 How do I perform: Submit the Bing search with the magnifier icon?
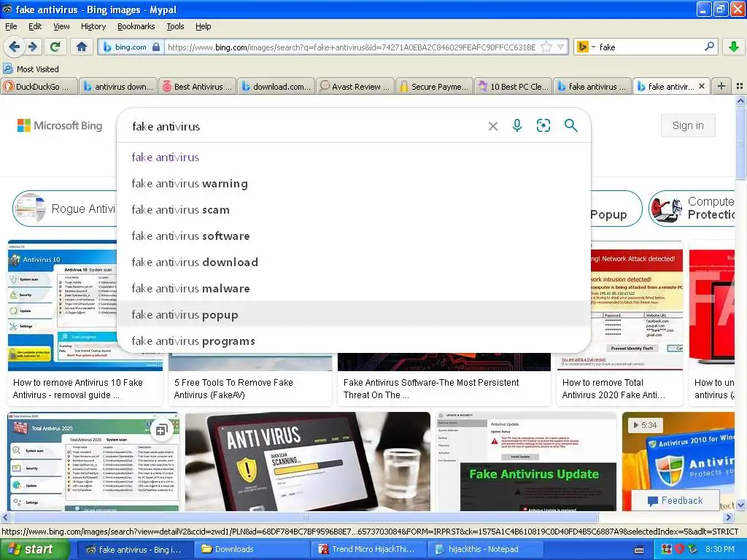click(570, 125)
